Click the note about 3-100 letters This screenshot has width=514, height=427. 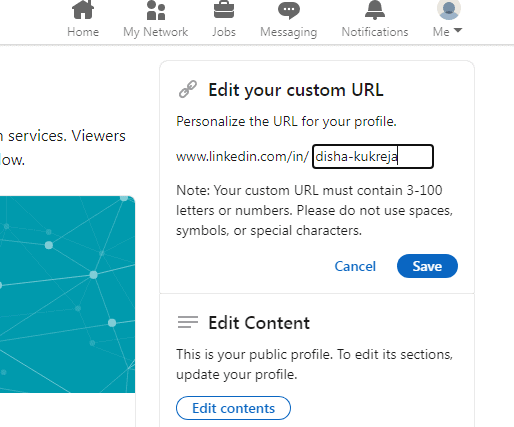[314, 210]
